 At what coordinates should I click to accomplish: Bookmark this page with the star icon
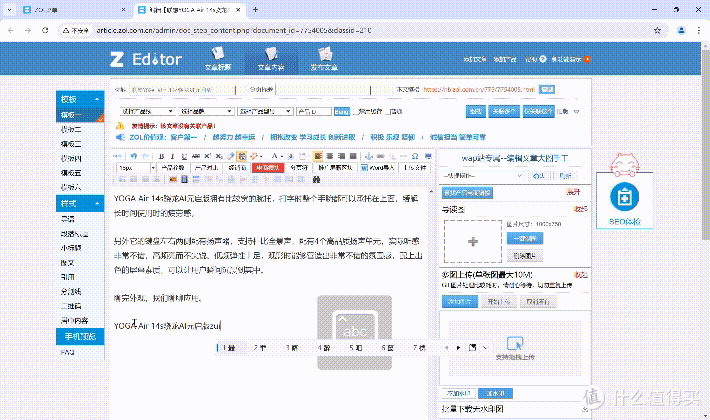coord(657,30)
